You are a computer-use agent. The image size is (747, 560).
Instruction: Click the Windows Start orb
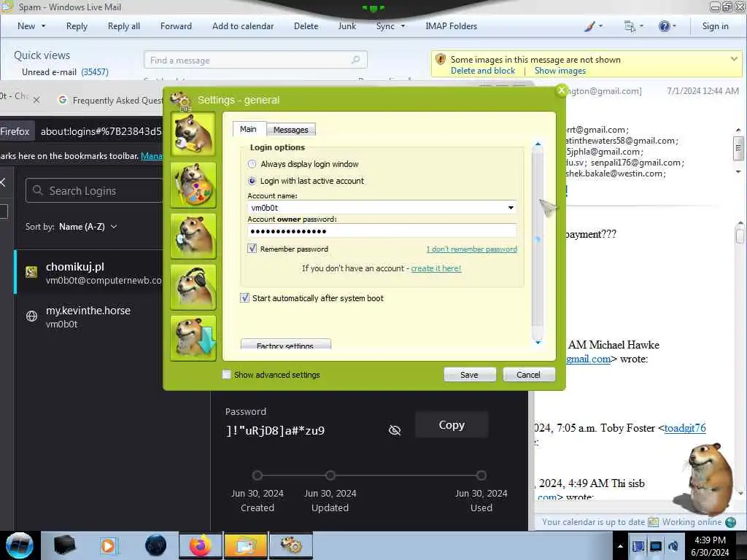coord(20,545)
